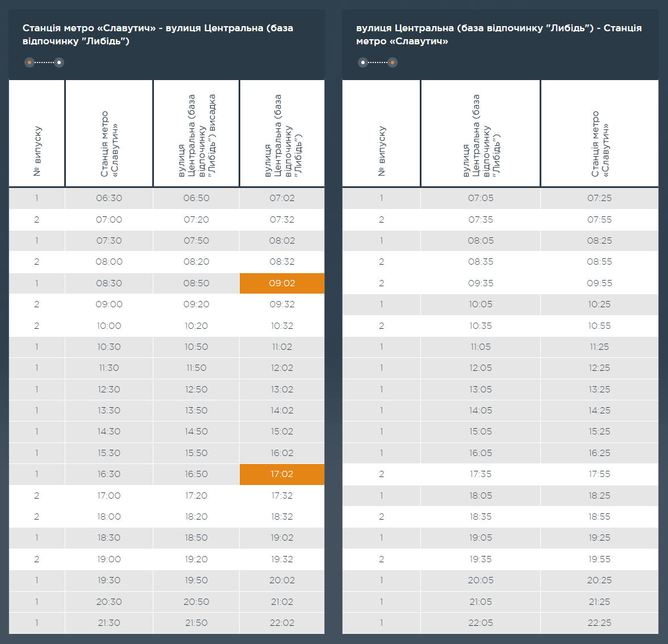
Task: Select the 06:30 departure time in left table
Action: [109, 198]
